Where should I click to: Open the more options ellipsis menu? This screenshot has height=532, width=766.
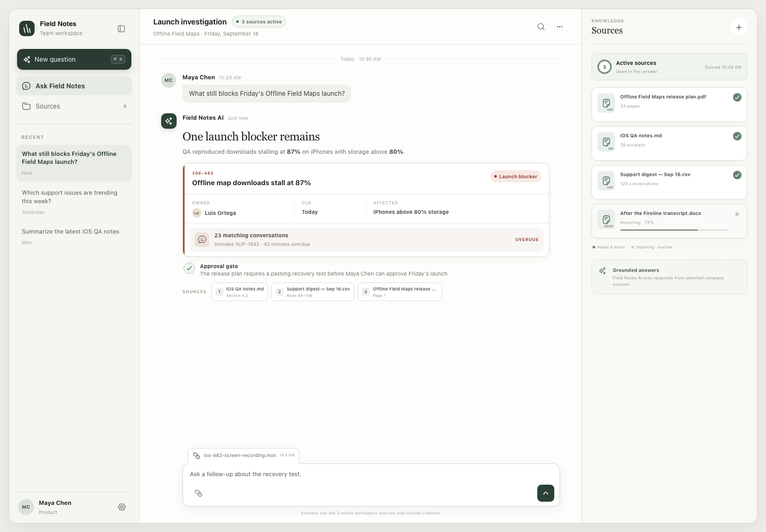coord(560,27)
